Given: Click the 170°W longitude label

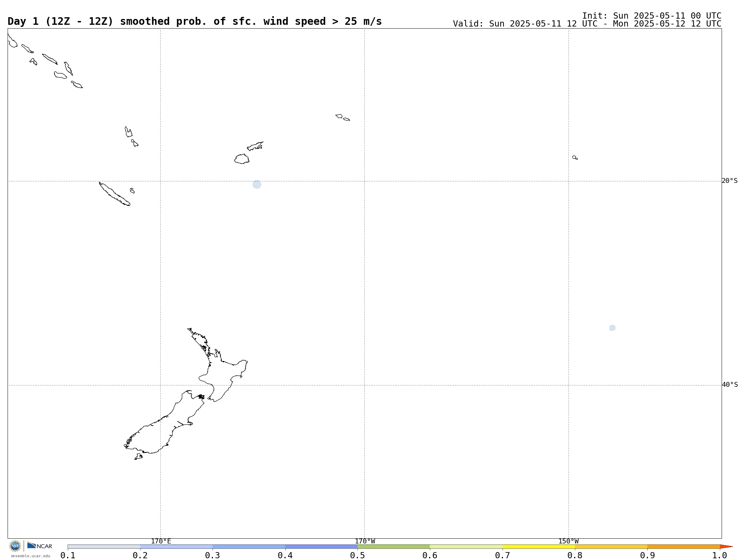Looking at the screenshot, I should point(365,541).
